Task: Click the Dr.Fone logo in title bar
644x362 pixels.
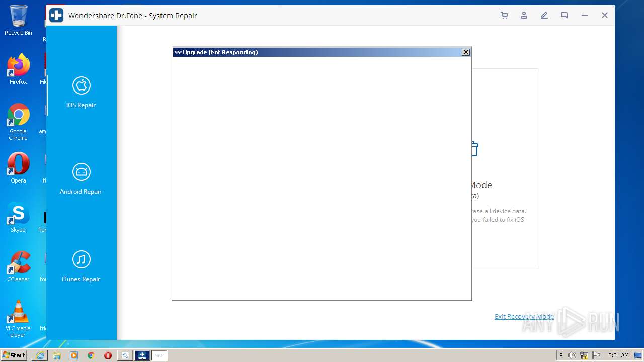Action: tap(56, 15)
